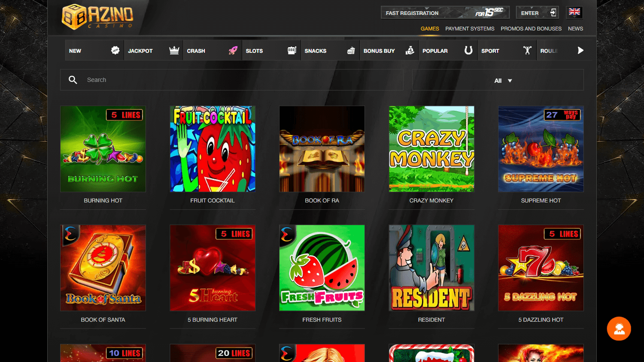Click the search magnifier icon
Screen dimensions: 644x362
tap(73, 80)
